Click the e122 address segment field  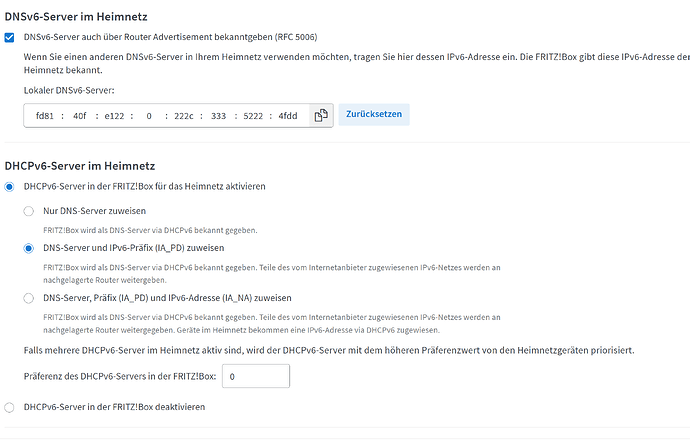point(114,116)
